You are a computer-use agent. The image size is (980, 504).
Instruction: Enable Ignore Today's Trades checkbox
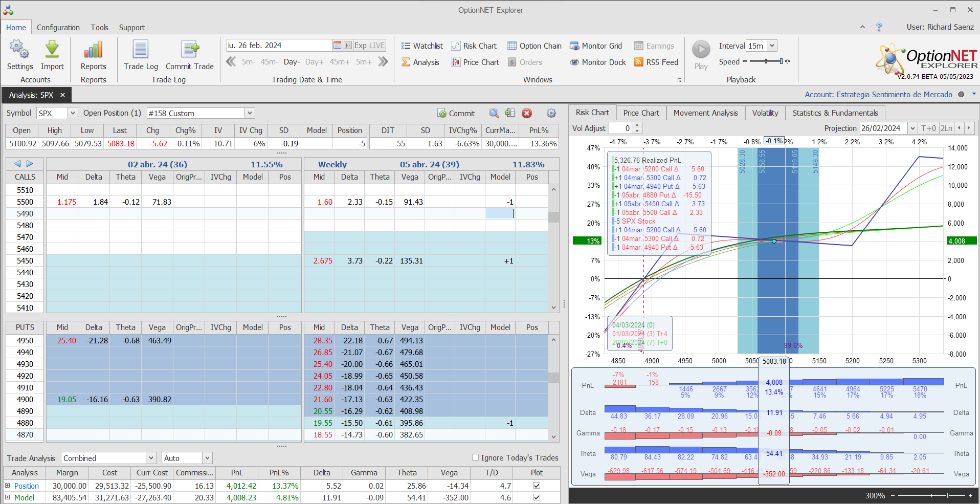[x=476, y=457]
